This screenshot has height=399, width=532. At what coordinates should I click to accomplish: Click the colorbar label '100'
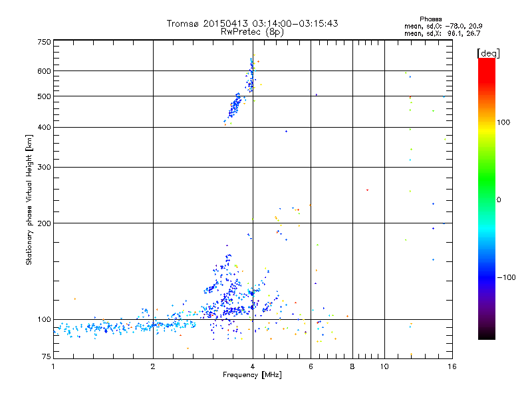503,122
